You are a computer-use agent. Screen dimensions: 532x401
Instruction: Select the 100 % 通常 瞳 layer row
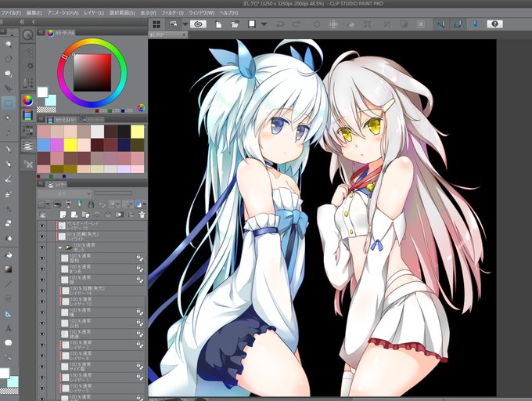[x=101, y=312]
